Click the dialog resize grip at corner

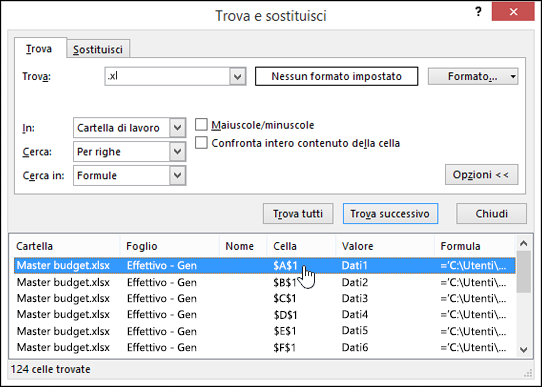528,373
